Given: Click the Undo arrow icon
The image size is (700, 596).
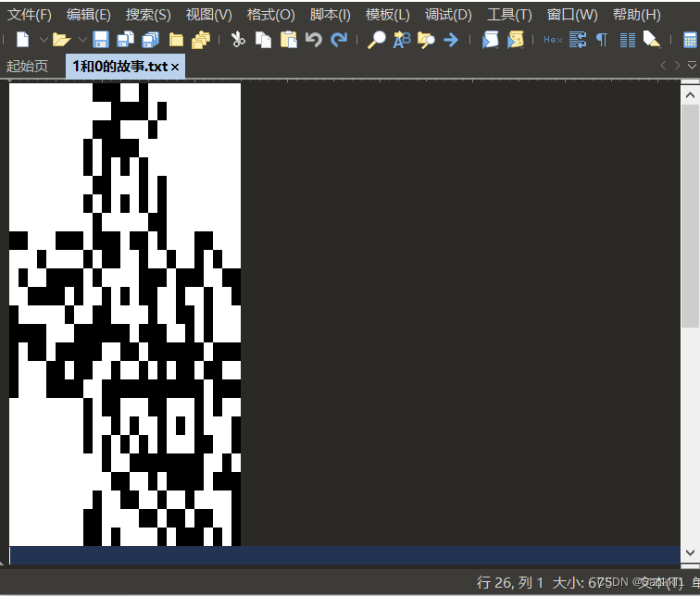Looking at the screenshot, I should [x=314, y=40].
